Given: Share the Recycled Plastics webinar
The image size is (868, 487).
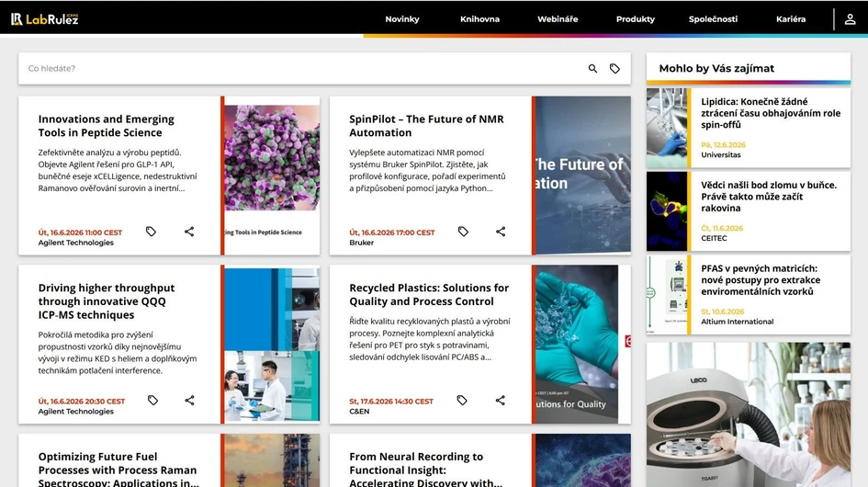Looking at the screenshot, I should (501, 400).
